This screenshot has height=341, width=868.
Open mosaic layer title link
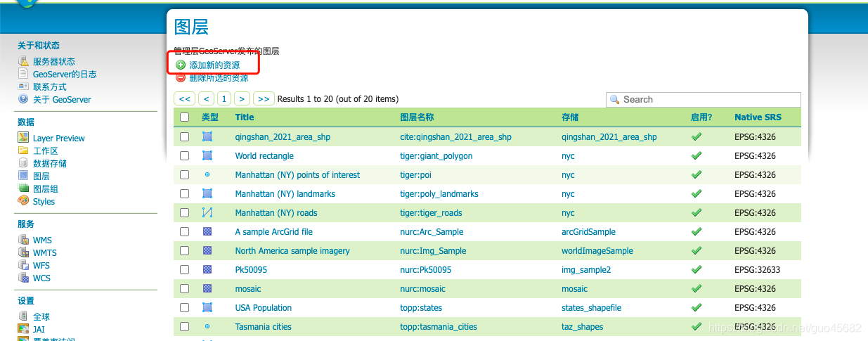click(x=248, y=289)
